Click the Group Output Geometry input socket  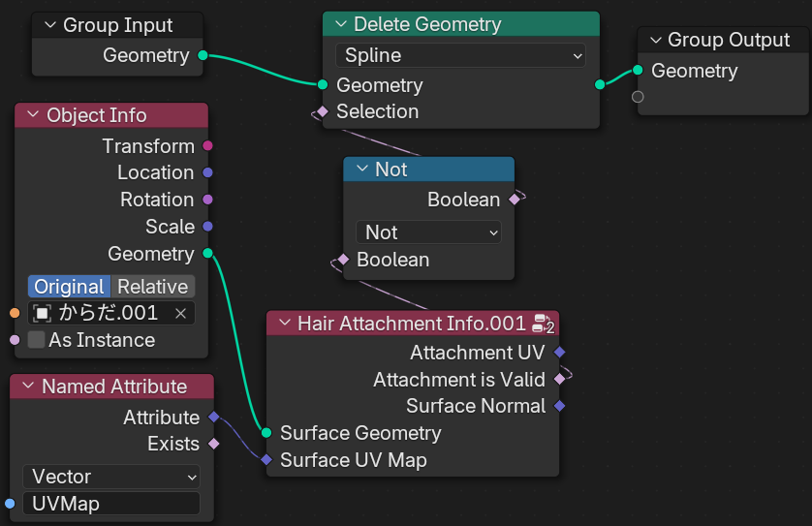[638, 71]
